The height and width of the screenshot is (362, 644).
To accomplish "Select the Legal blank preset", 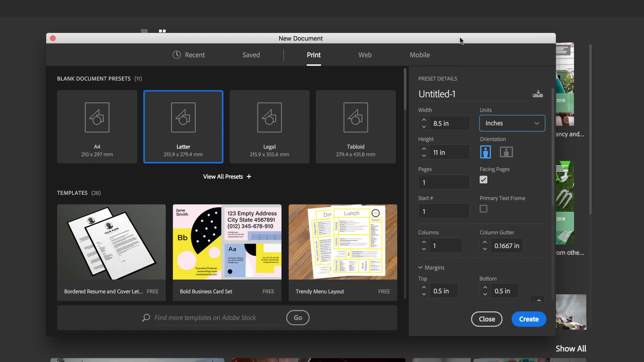I will pos(269,127).
